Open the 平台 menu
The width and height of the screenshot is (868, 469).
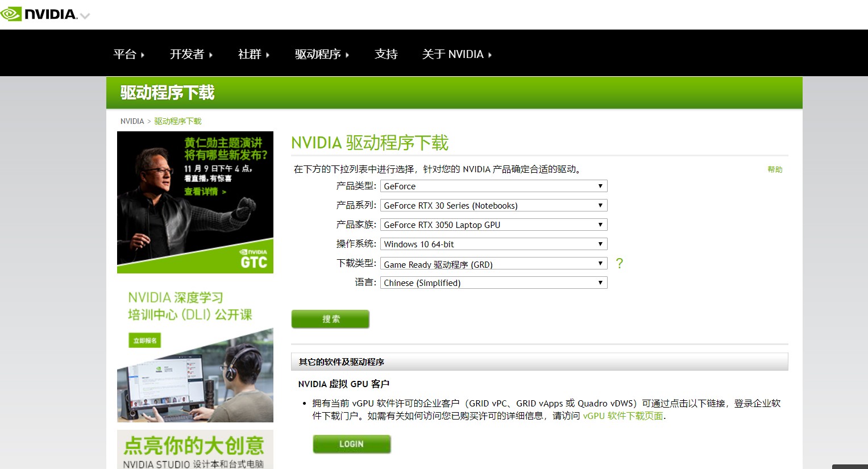click(x=129, y=54)
